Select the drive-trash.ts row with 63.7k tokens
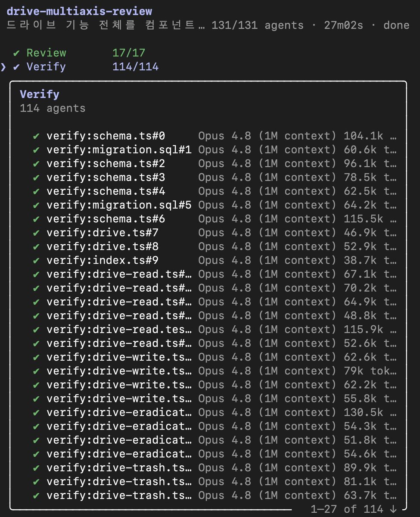 [x=215, y=495]
